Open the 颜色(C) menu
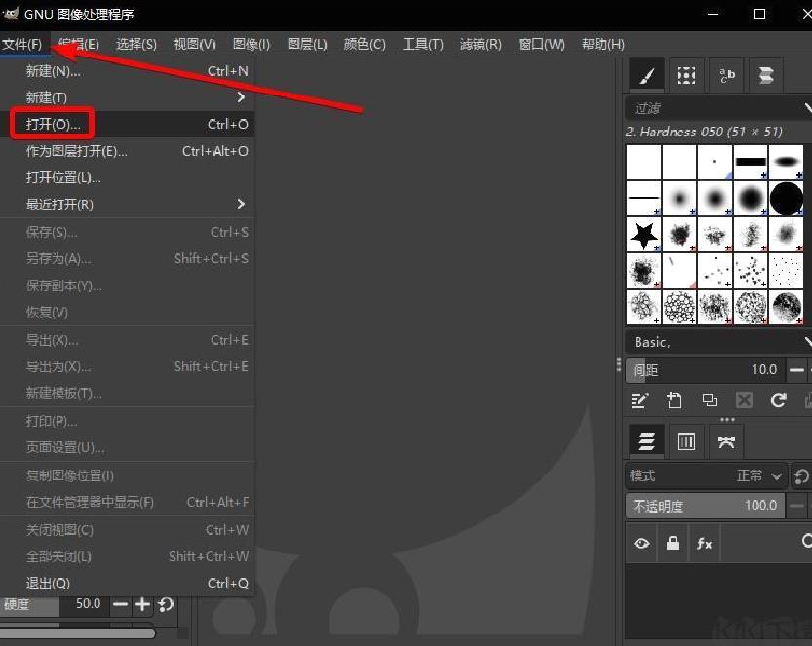 pos(365,44)
